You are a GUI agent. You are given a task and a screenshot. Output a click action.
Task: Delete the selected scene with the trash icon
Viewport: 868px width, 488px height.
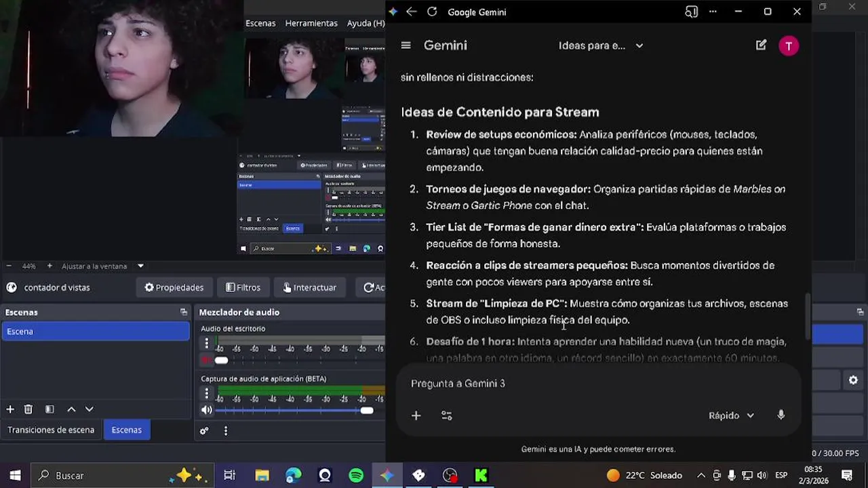click(x=28, y=409)
